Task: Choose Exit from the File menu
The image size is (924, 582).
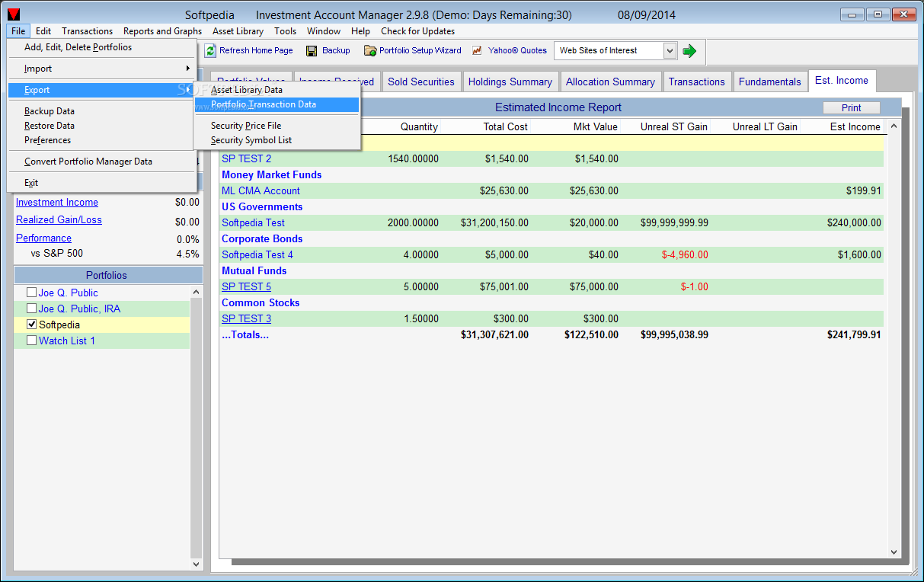Action: (101, 183)
